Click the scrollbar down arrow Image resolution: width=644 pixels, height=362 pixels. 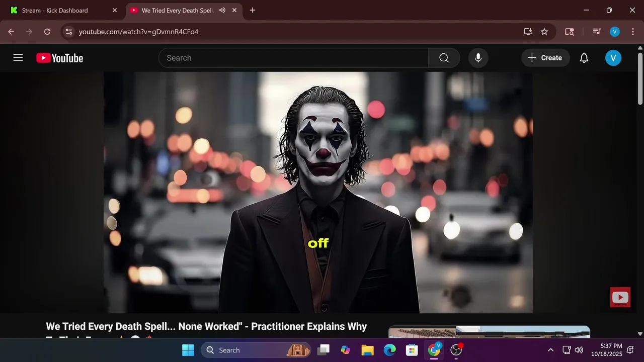point(640,333)
